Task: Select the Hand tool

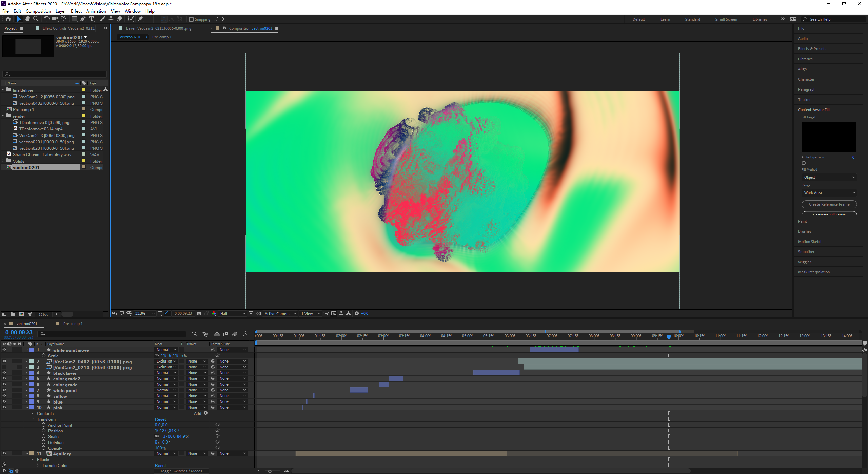Action: [x=27, y=19]
